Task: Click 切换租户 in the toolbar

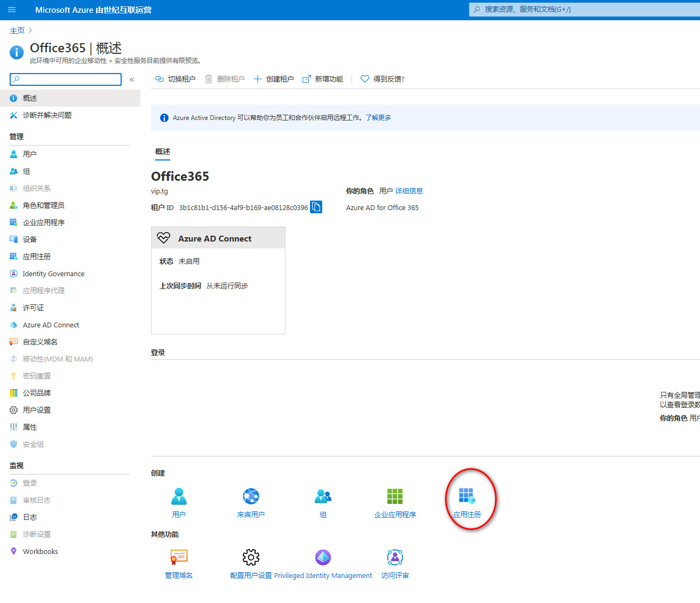Action: tap(175, 79)
